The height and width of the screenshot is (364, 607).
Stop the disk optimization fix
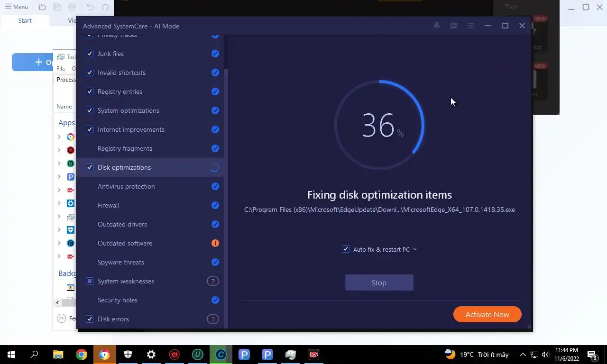point(379,282)
